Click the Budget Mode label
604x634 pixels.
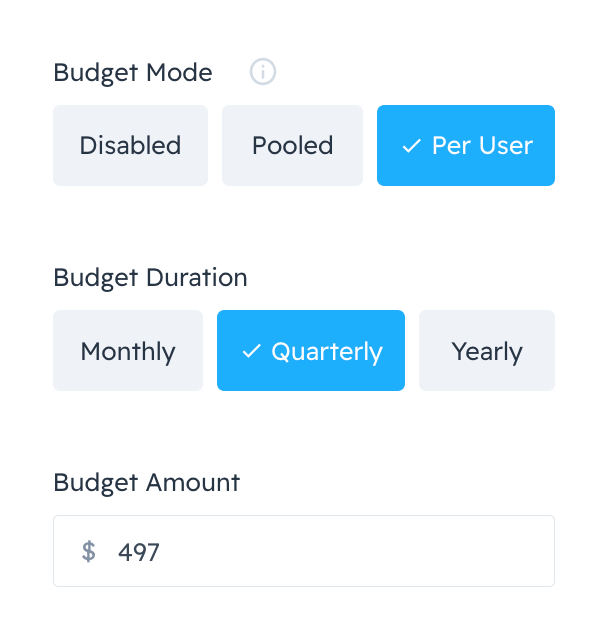pyautogui.click(x=133, y=73)
